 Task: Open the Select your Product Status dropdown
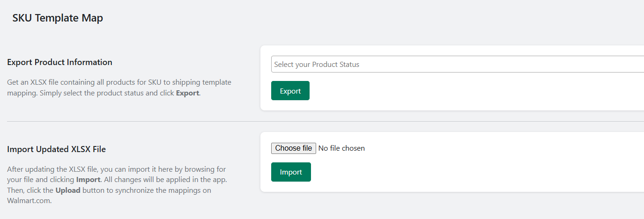click(x=458, y=64)
